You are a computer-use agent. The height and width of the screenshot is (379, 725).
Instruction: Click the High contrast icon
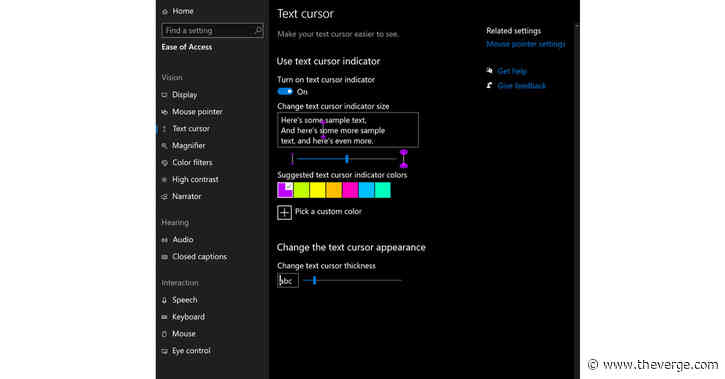point(165,180)
